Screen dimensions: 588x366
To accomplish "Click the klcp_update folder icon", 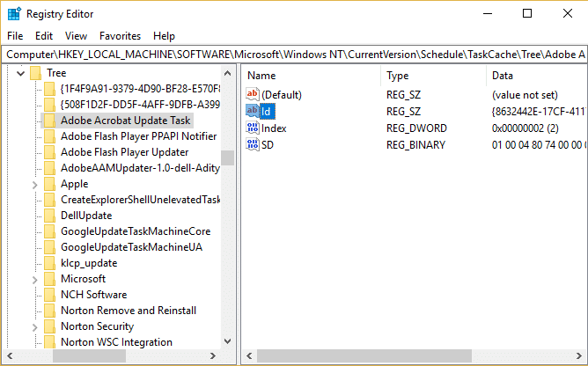I will [x=49, y=263].
